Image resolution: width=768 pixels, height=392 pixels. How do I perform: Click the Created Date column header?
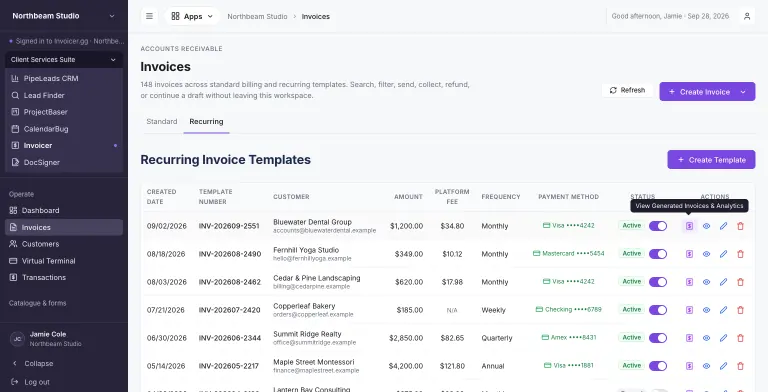tap(161, 196)
